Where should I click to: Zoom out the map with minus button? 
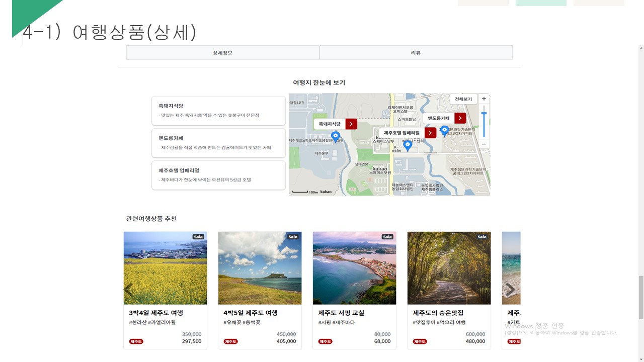coord(484,144)
